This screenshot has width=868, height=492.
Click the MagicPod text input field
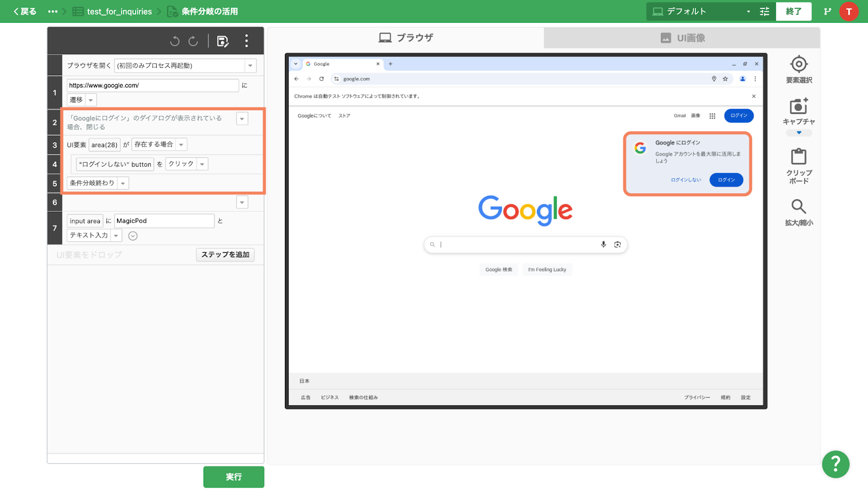[164, 221]
